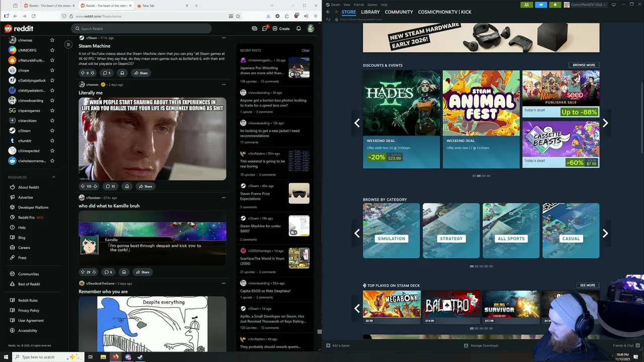Downvote the 'Literally me' post
Screen dimensions: 644x362
pos(95,186)
